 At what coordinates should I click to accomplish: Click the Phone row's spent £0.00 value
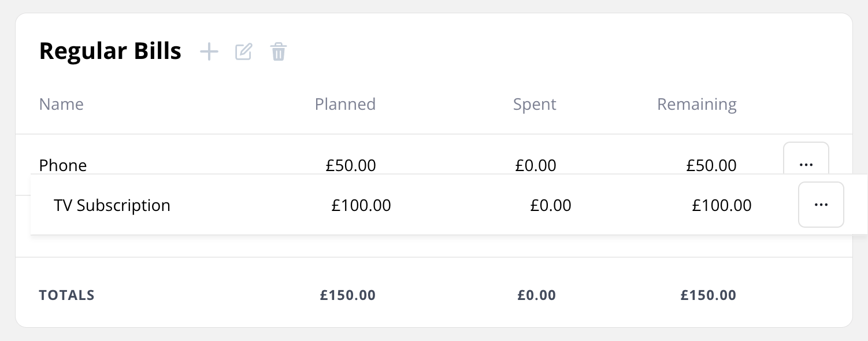coord(536,166)
